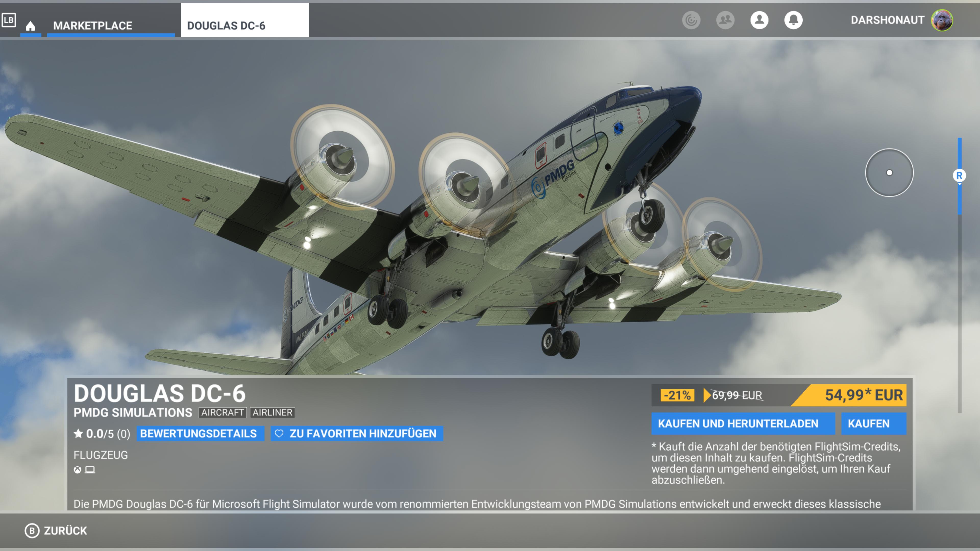Click KAUFEN UND HERUNTERLADEN button
This screenshot has height=551, width=980.
pos(743,424)
